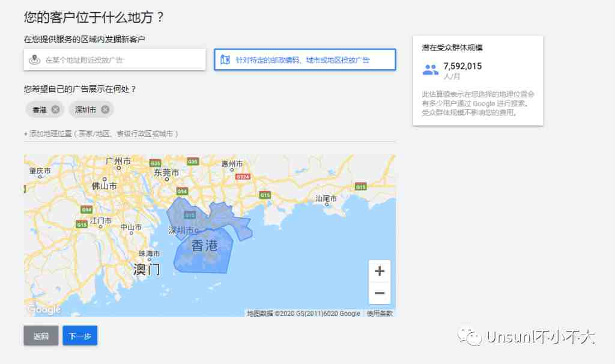Click the G15 highway badge near 汕尾市
Viewport: 615px width, 364px height.
(360, 186)
